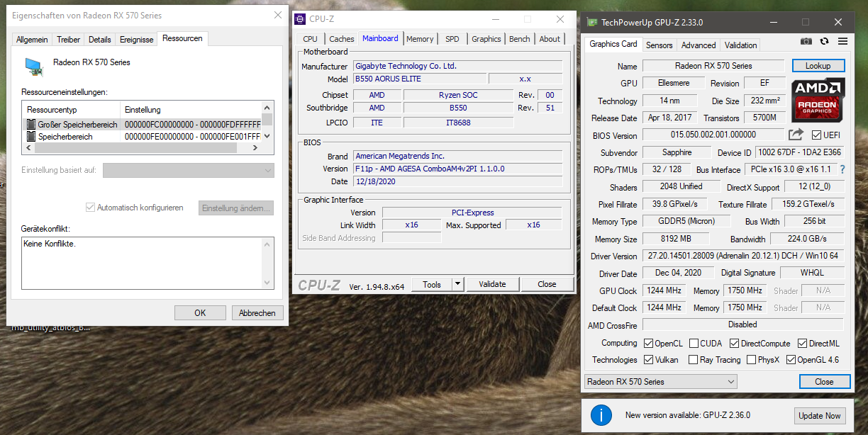Switch to Validation tab in GPU-Z
868x435 pixels.
tap(741, 45)
